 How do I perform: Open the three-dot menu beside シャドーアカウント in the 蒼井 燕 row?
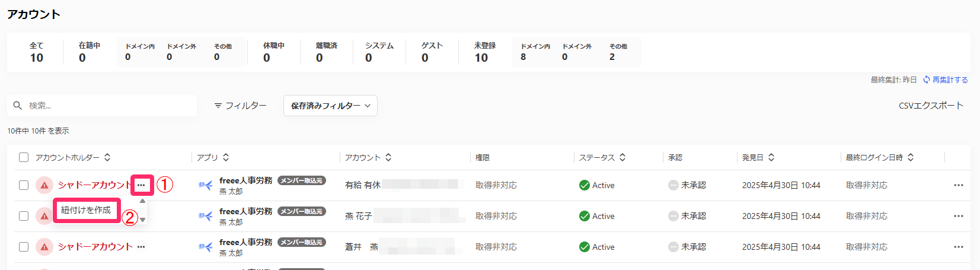click(x=141, y=247)
